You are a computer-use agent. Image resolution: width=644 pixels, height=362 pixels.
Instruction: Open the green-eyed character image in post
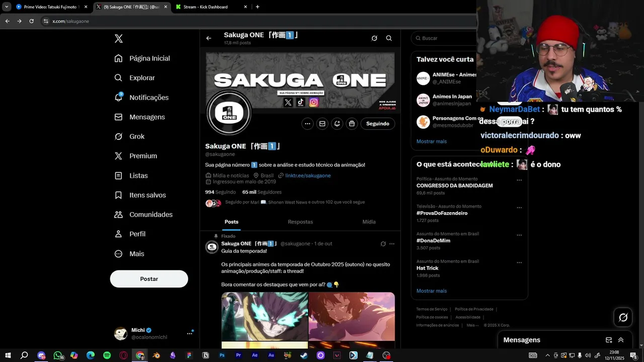[x=265, y=316]
